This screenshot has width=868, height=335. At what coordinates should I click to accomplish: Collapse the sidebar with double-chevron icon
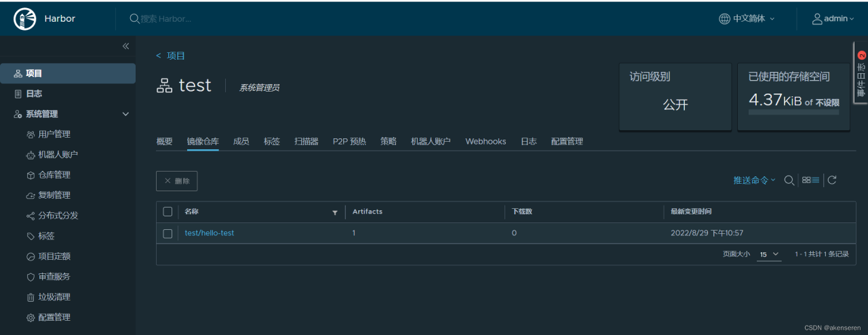click(x=125, y=46)
